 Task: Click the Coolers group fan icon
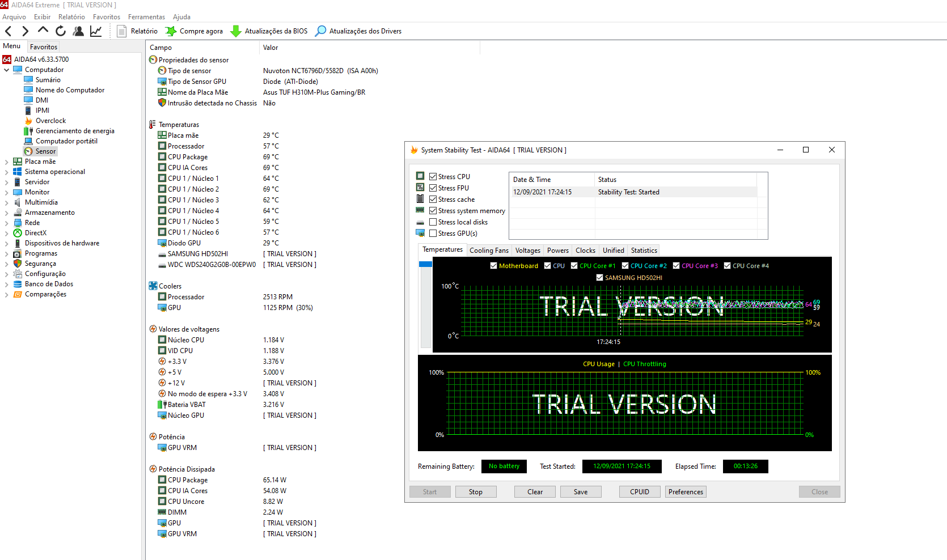153,286
